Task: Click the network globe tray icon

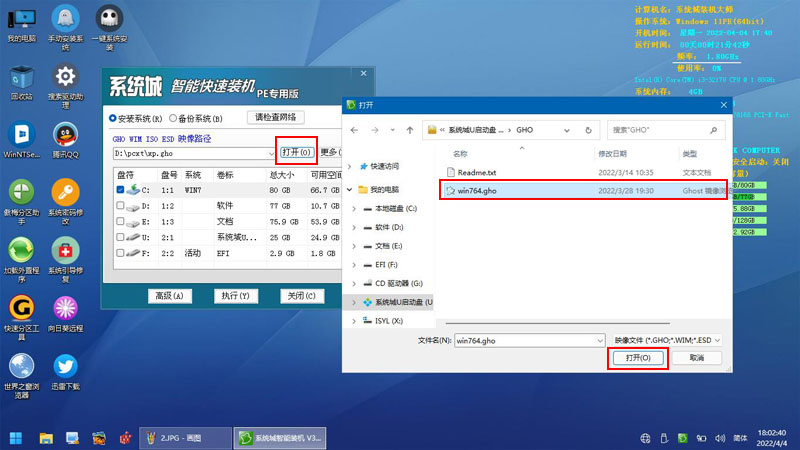Action: pyautogui.click(x=645, y=438)
